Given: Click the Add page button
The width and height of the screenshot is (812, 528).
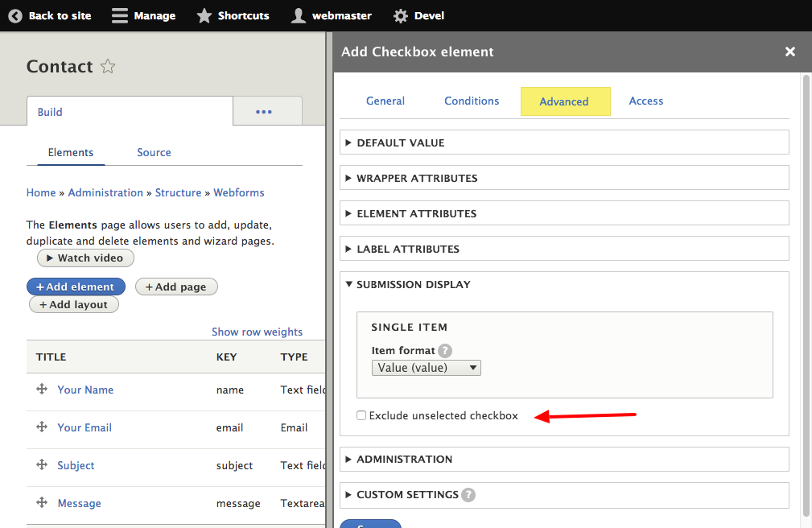Looking at the screenshot, I should click(176, 287).
